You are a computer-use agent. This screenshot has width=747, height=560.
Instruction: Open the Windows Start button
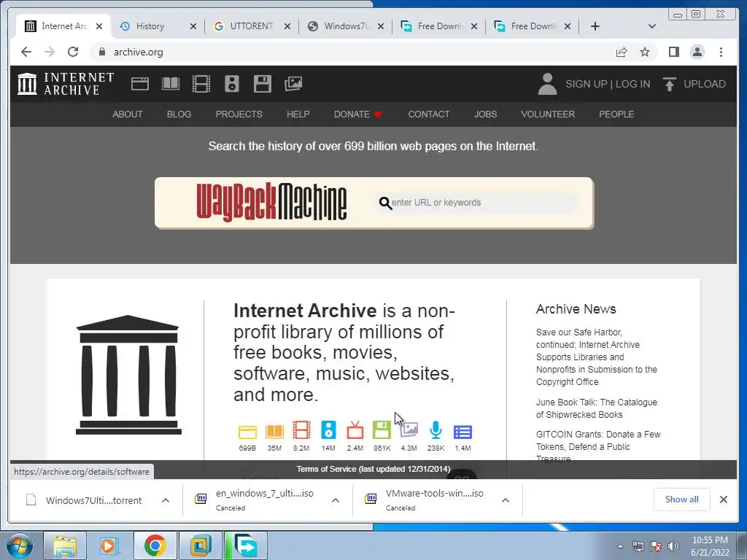click(x=20, y=545)
